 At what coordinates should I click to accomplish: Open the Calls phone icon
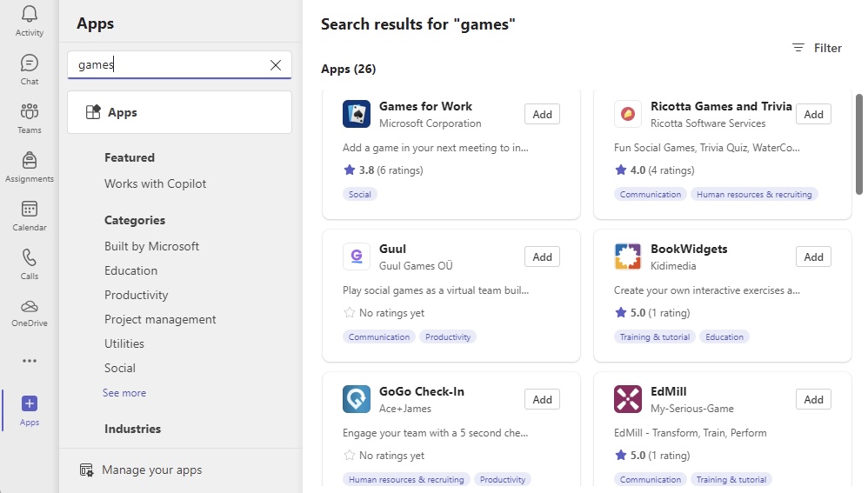(30, 257)
